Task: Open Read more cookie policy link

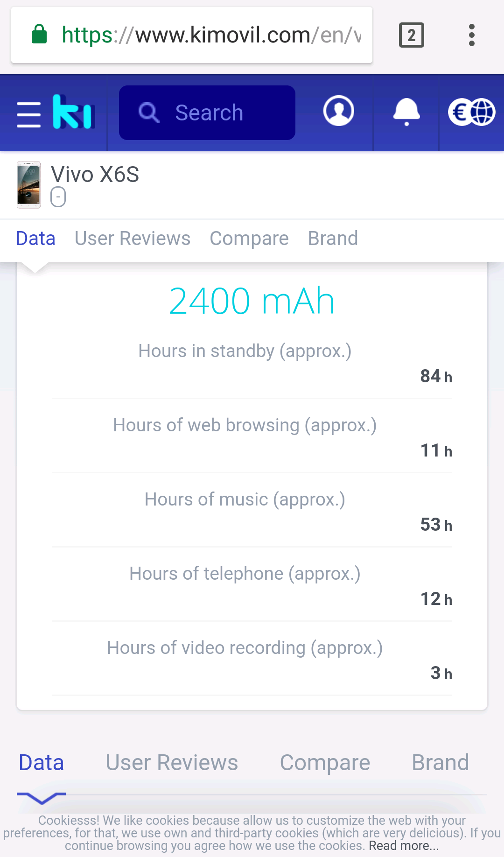Action: [404, 846]
